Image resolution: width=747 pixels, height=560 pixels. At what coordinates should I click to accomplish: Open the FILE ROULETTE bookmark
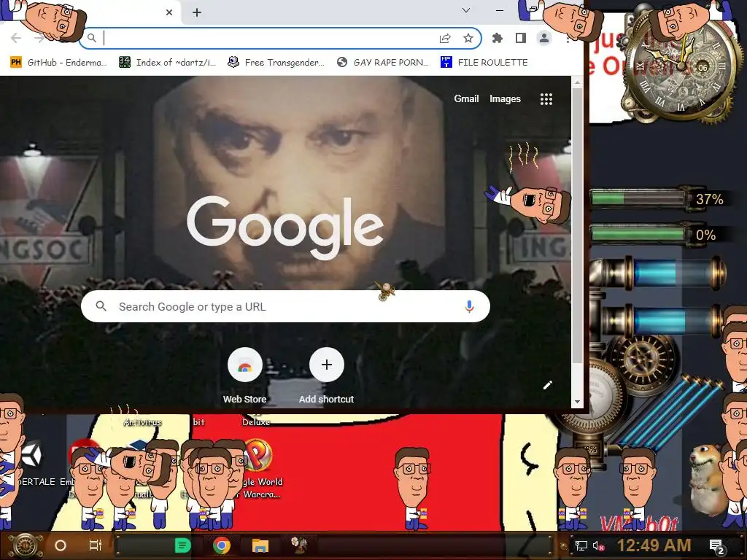pyautogui.click(x=484, y=63)
